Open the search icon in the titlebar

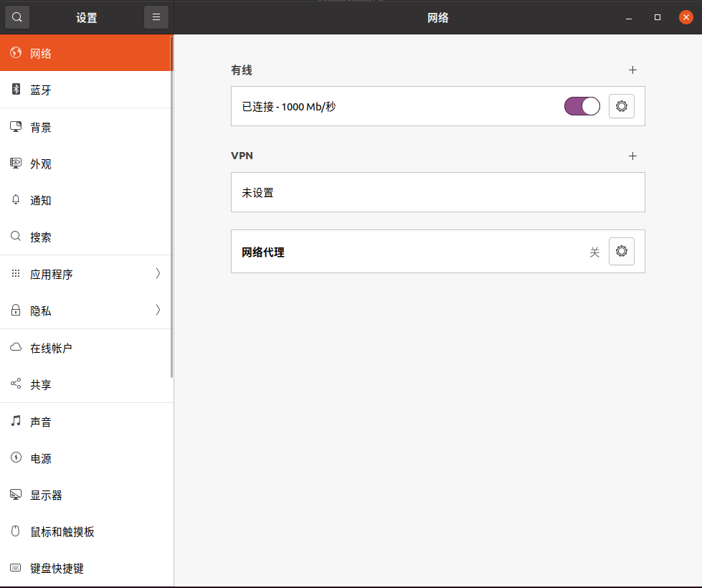point(16,16)
